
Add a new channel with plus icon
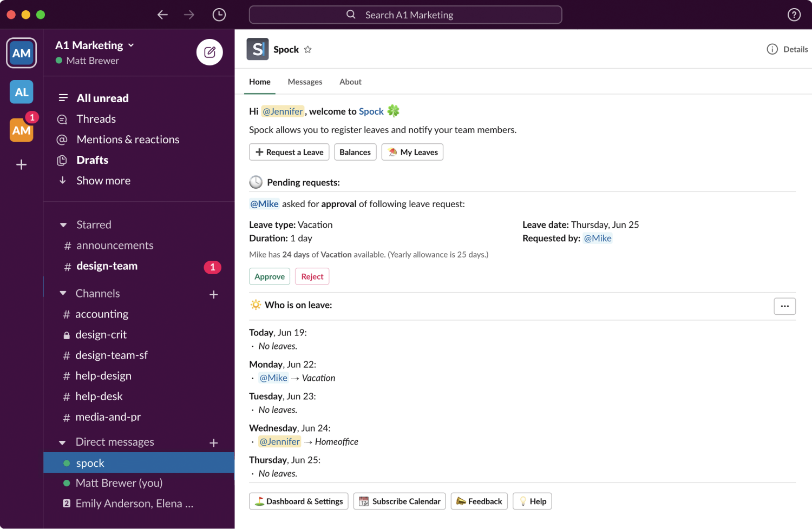214,294
